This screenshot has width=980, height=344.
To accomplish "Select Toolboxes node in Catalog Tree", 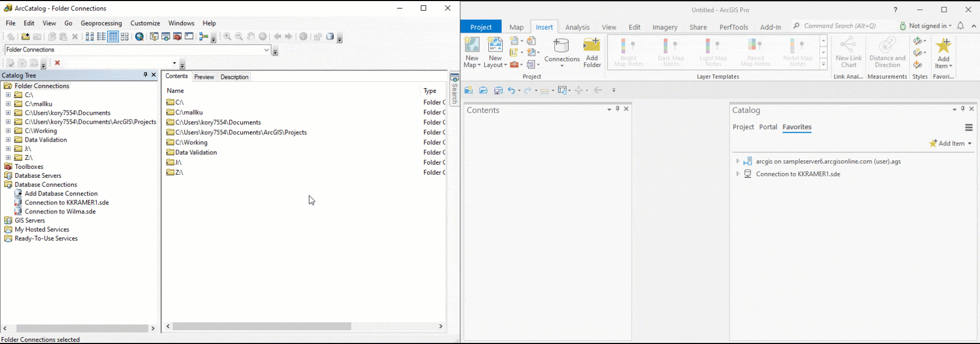I will pos(29,167).
